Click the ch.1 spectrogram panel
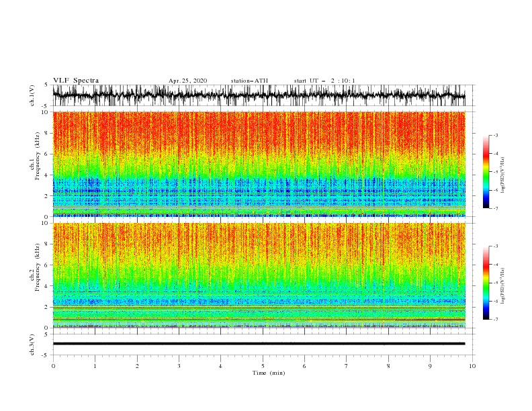Viewport: 532px width, 411px height. 259,164
